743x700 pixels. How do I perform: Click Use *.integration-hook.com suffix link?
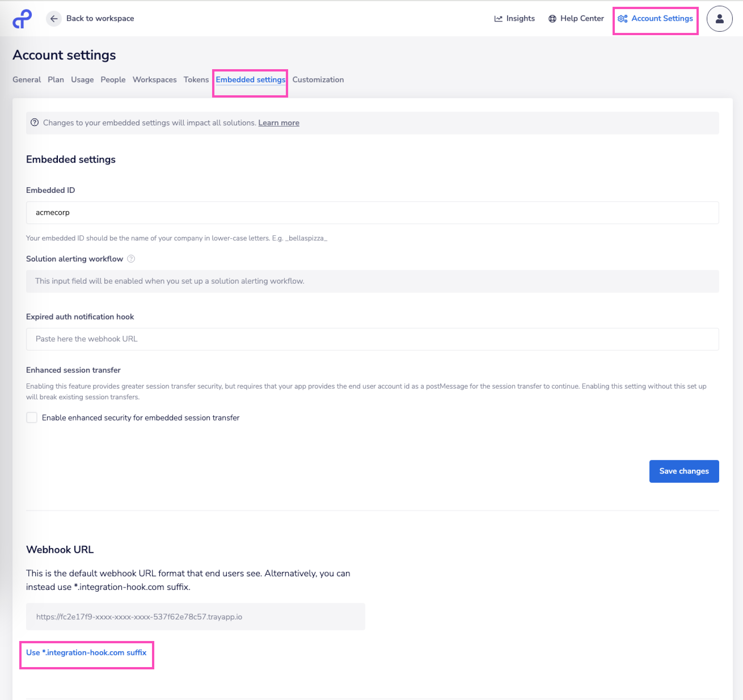pyautogui.click(x=86, y=652)
